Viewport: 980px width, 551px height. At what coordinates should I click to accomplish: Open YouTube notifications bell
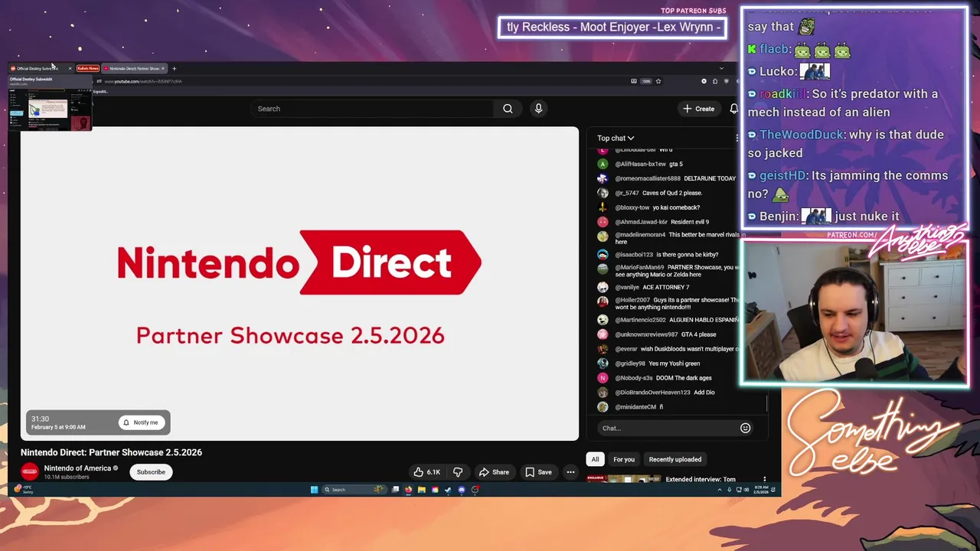pyautogui.click(x=733, y=109)
